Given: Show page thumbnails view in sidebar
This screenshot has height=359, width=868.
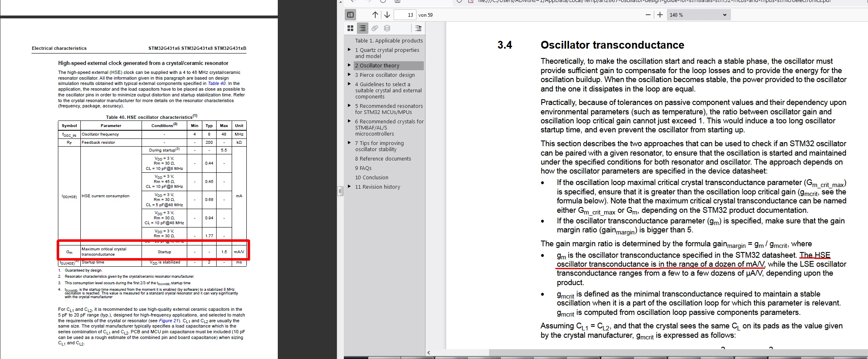Looking at the screenshot, I should point(350,28).
